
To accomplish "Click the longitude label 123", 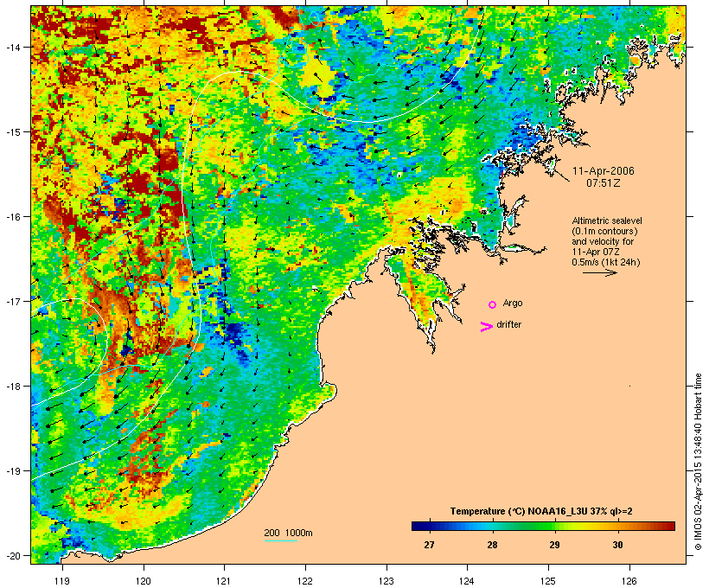I will (x=386, y=581).
